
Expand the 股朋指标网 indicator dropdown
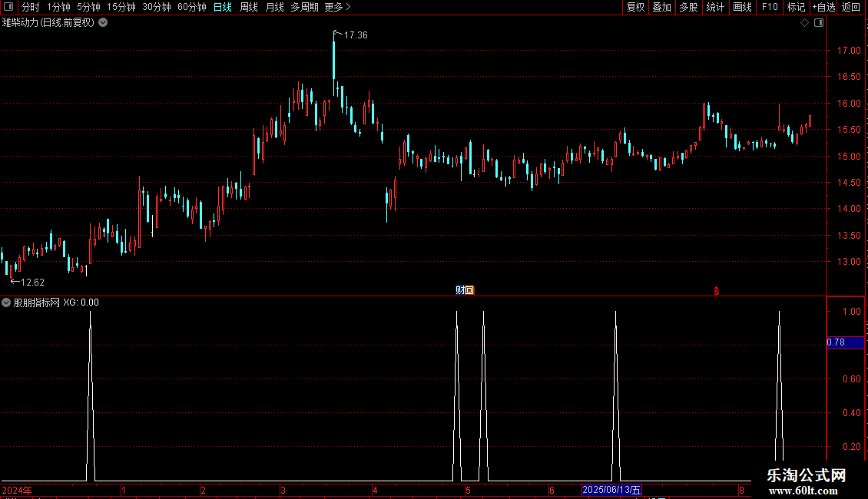6,302
